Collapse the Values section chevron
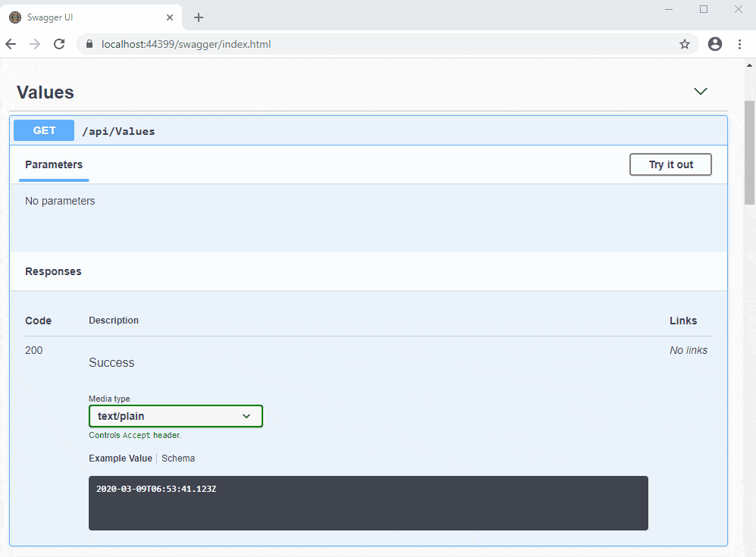Image resolution: width=756 pixels, height=557 pixels. tap(700, 91)
